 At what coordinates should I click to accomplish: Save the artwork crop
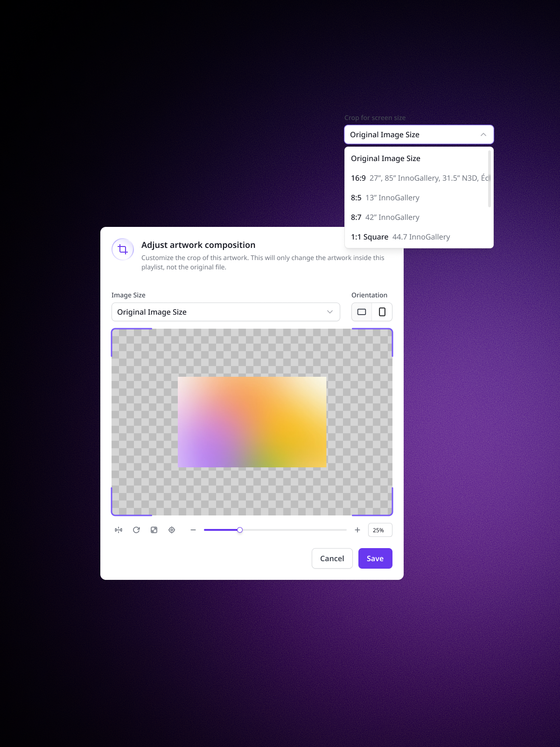coord(375,558)
